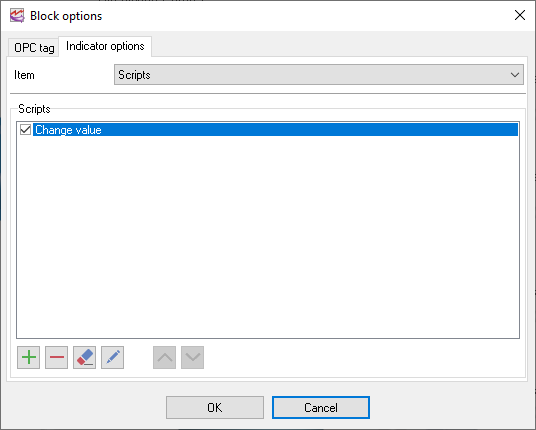Viewport: 536px width, 430px height.
Task: Select the Change value row
Action: click(275, 130)
